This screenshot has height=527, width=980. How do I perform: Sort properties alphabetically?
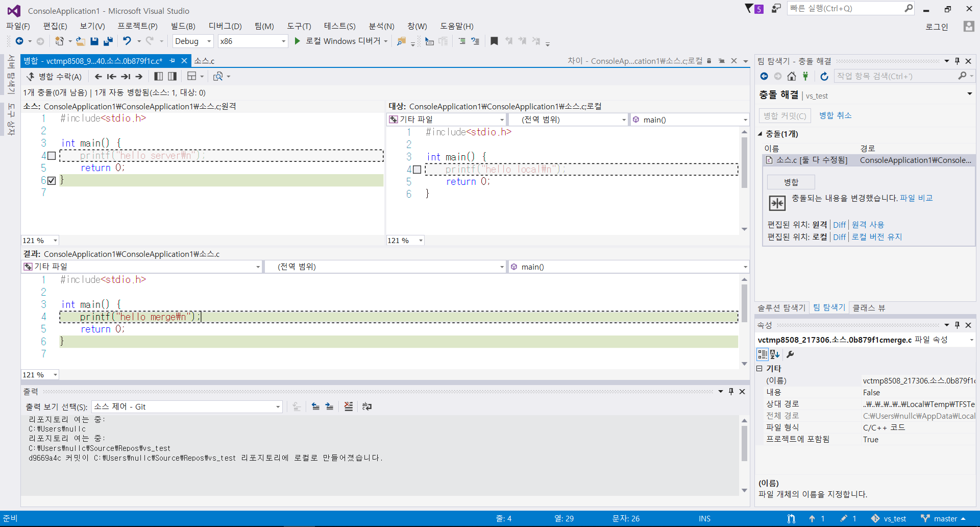click(x=775, y=354)
